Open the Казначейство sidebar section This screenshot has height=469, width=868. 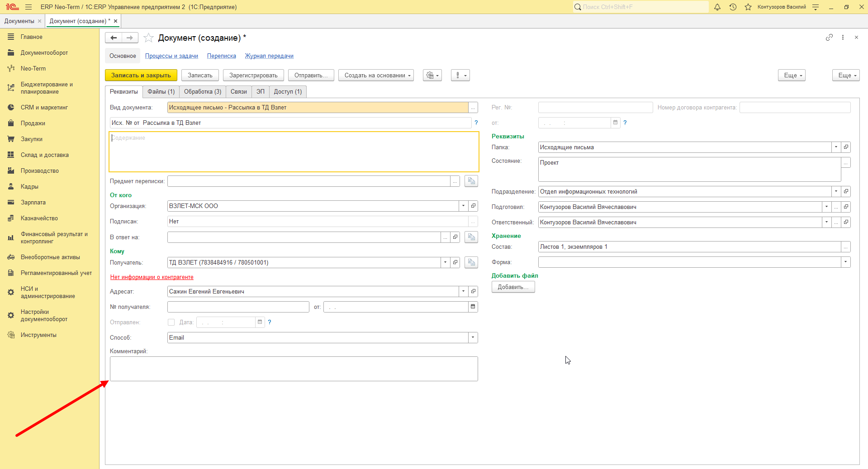click(39, 218)
